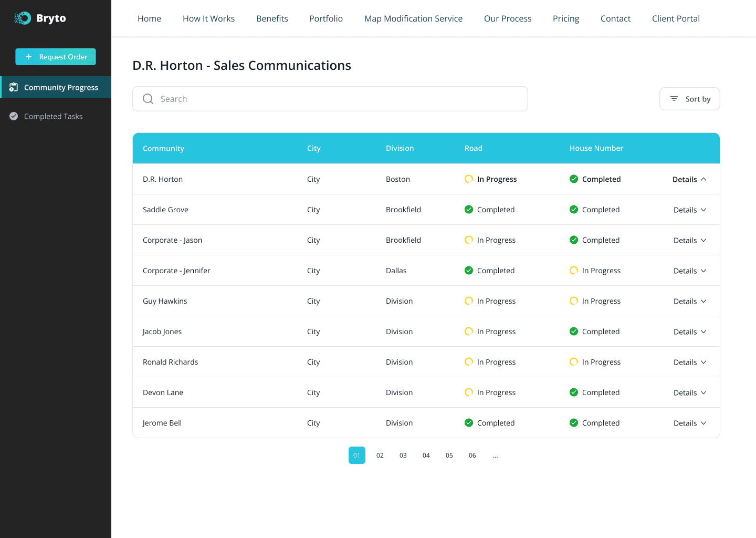Expand Jerome Bell details
This screenshot has height=538, width=756.
coord(690,423)
